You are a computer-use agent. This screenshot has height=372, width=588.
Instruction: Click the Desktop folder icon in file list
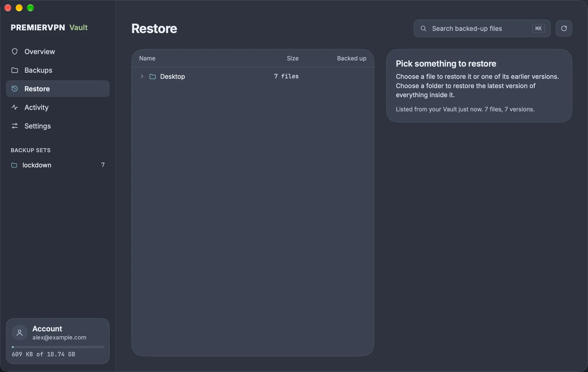click(x=153, y=76)
